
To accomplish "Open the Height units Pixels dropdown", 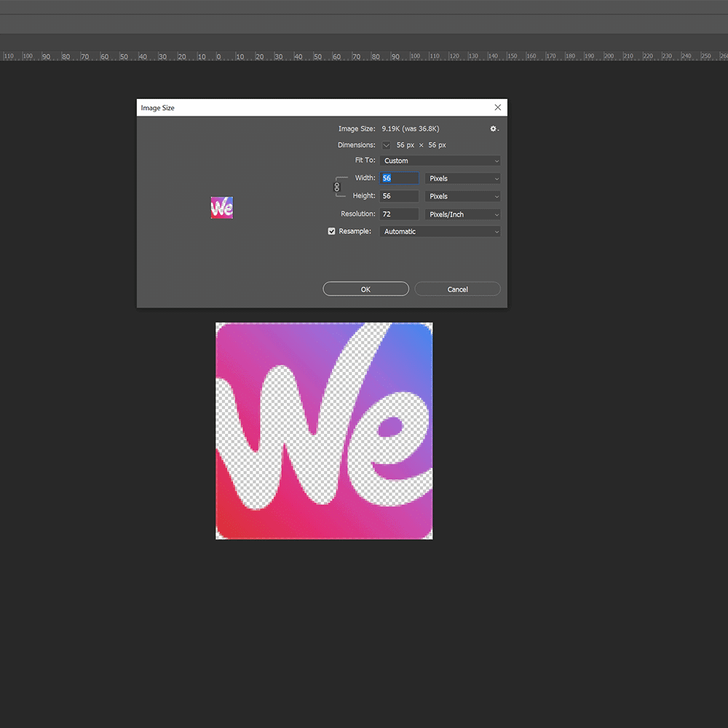I will pyautogui.click(x=463, y=197).
